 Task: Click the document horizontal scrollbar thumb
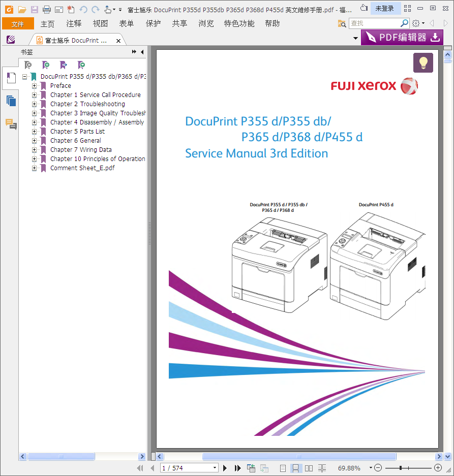tap(299, 456)
